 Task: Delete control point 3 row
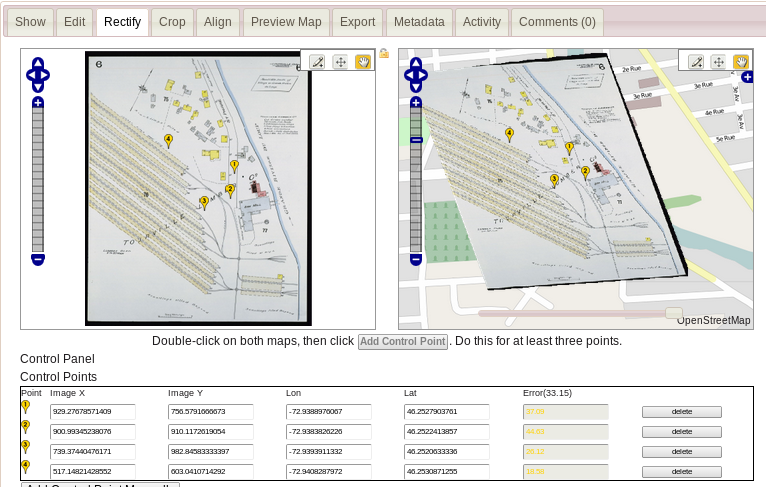click(681, 452)
